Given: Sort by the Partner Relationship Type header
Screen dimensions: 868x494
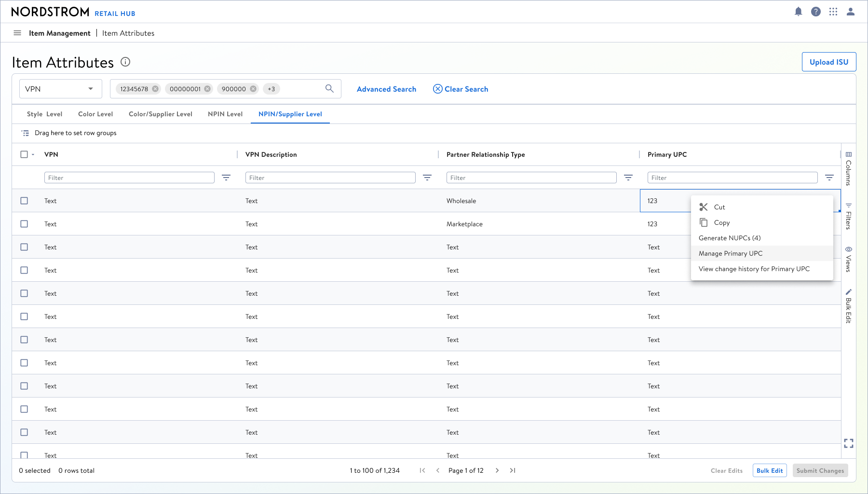Looking at the screenshot, I should pyautogui.click(x=486, y=154).
